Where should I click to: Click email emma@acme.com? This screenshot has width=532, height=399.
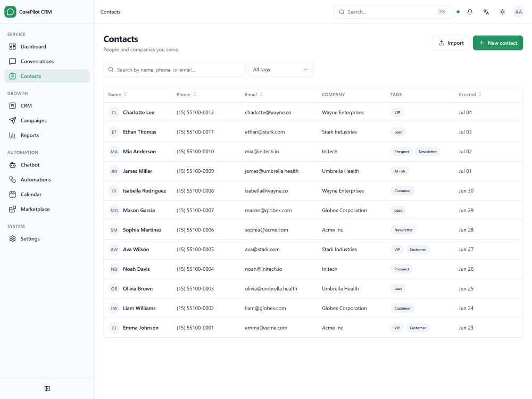click(x=266, y=328)
